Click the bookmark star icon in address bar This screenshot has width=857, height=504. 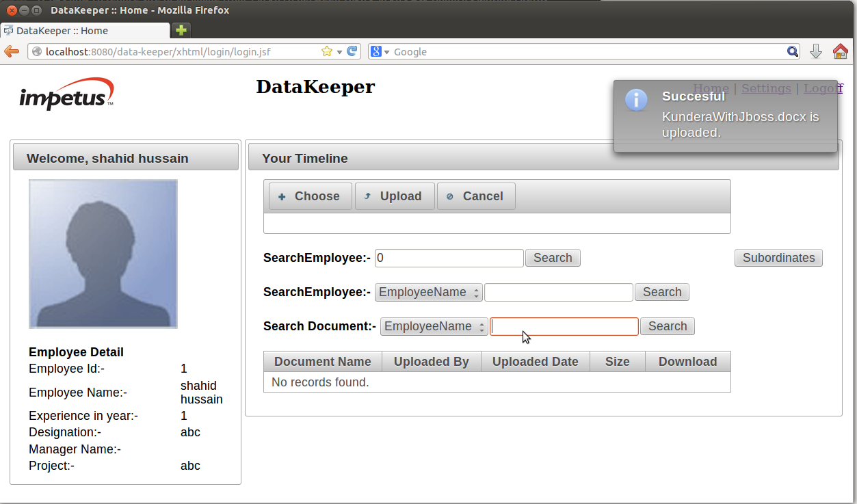[327, 51]
